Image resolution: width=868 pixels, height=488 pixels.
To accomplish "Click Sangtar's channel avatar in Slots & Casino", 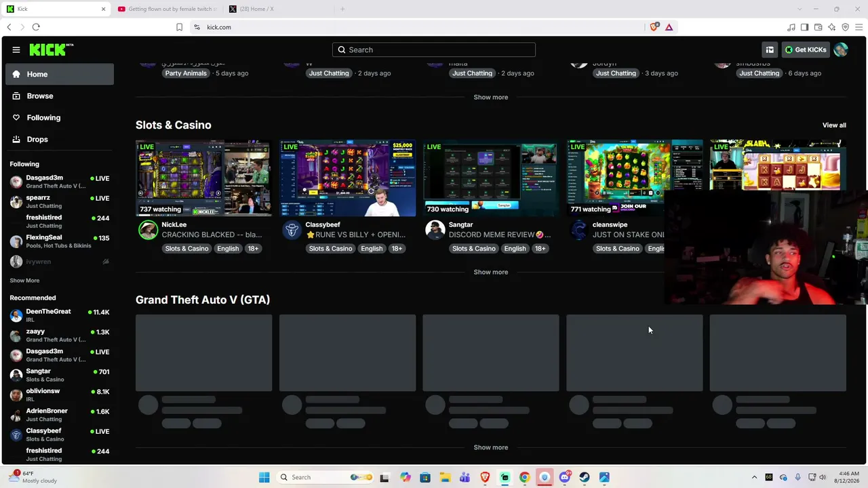I will (435, 230).
